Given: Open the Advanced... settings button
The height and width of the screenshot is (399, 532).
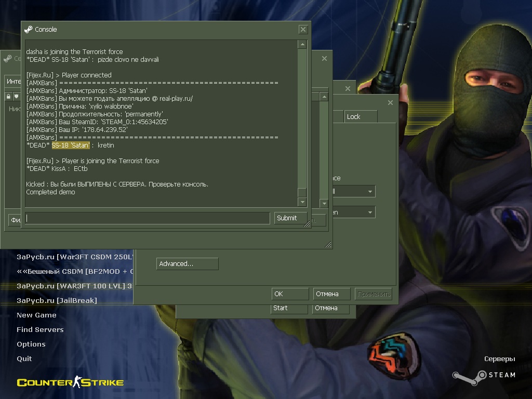Looking at the screenshot, I should 187,264.
